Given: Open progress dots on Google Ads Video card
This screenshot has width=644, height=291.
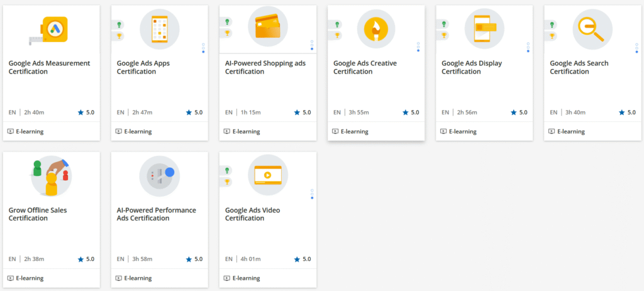Looking at the screenshot, I should click(312, 194).
